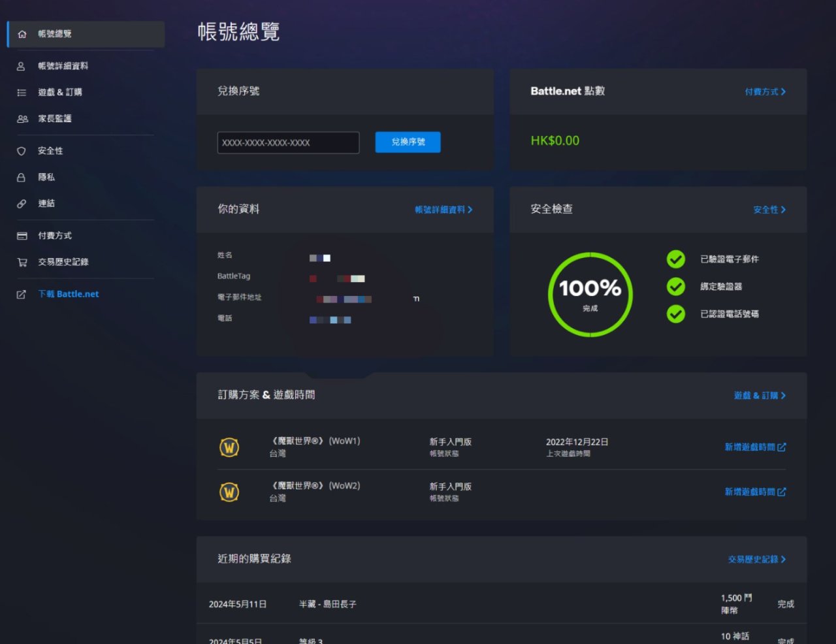Image resolution: width=836 pixels, height=644 pixels.
Task: Click the WoW1 World of Warcraft icon
Action: coord(229,447)
